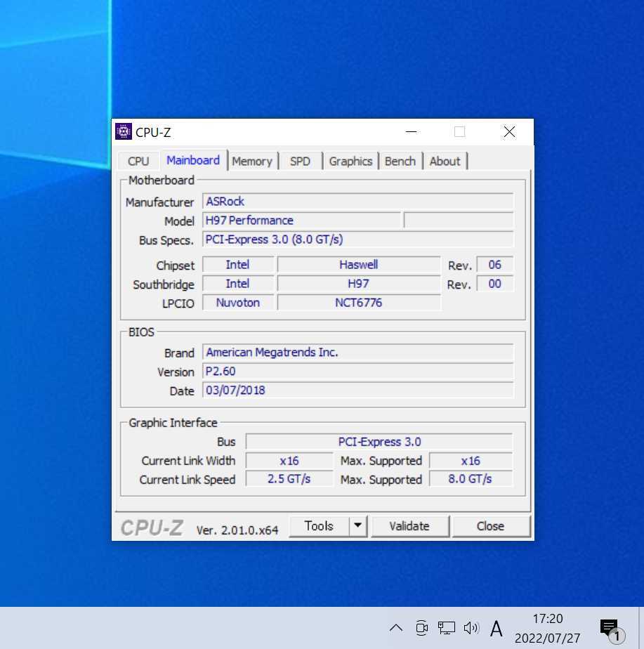Click the Graphic Interface Bus PCI-Express 3.0
Viewport: 644px width, 649px height.
point(379,442)
